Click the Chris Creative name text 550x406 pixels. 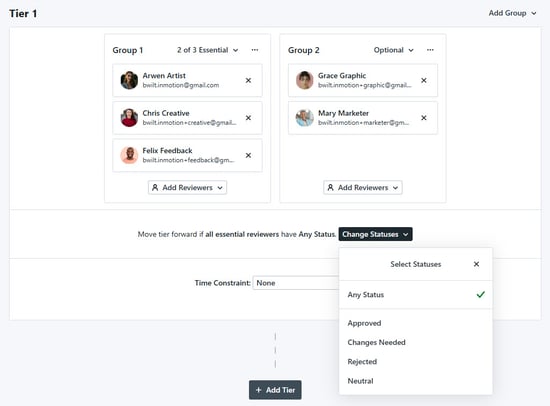(166, 113)
